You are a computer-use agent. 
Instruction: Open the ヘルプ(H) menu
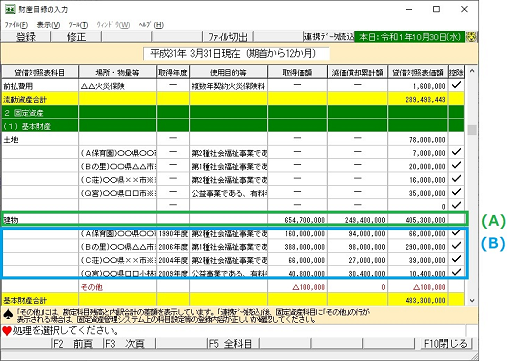click(x=151, y=25)
